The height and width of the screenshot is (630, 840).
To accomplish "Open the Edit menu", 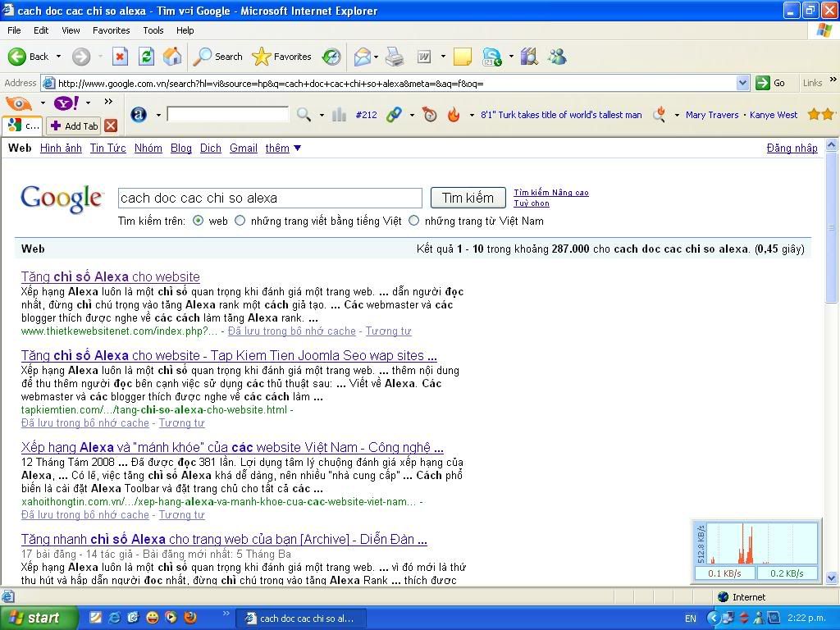I will tap(41, 30).
